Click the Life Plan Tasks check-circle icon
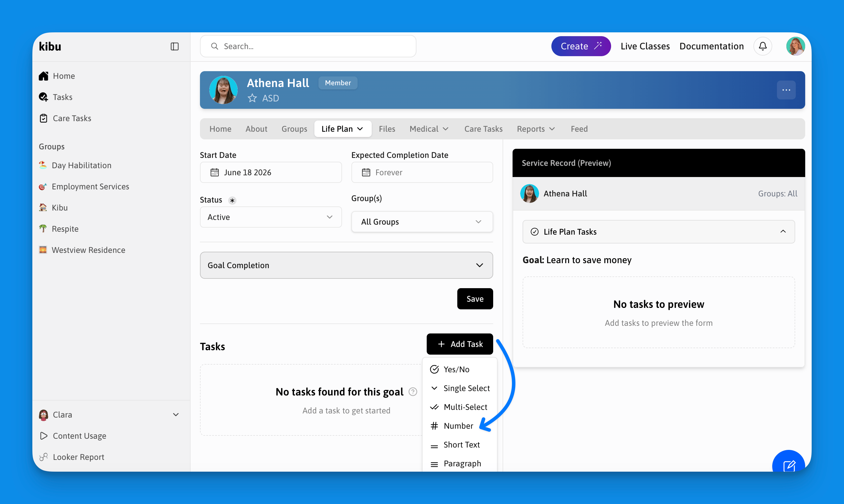 tap(534, 232)
